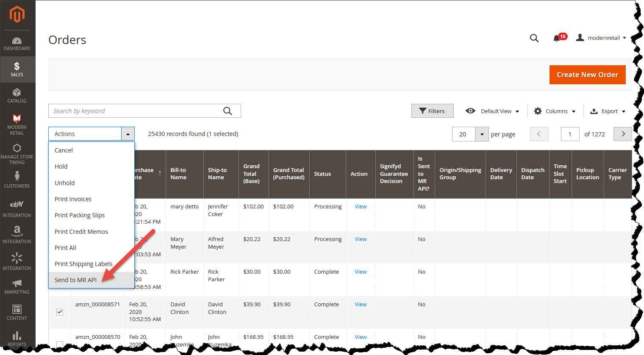Sort by Ship-to Name column header
Screen dimensions: 644x355
point(221,174)
